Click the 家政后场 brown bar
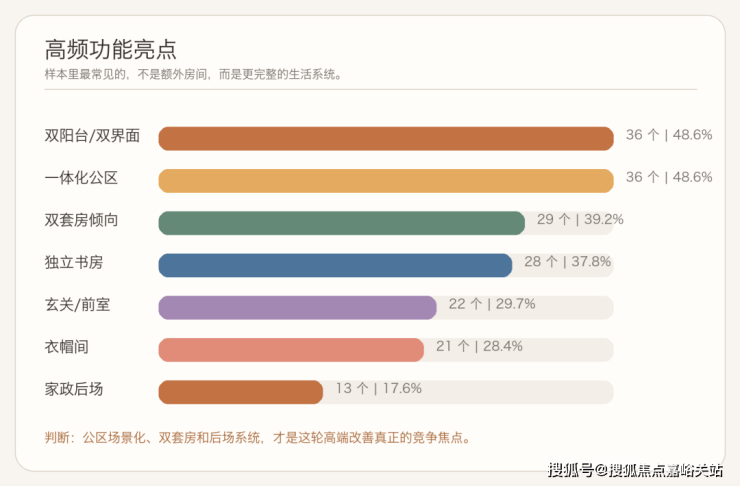Image resolution: width=740 pixels, height=486 pixels. [x=241, y=392]
